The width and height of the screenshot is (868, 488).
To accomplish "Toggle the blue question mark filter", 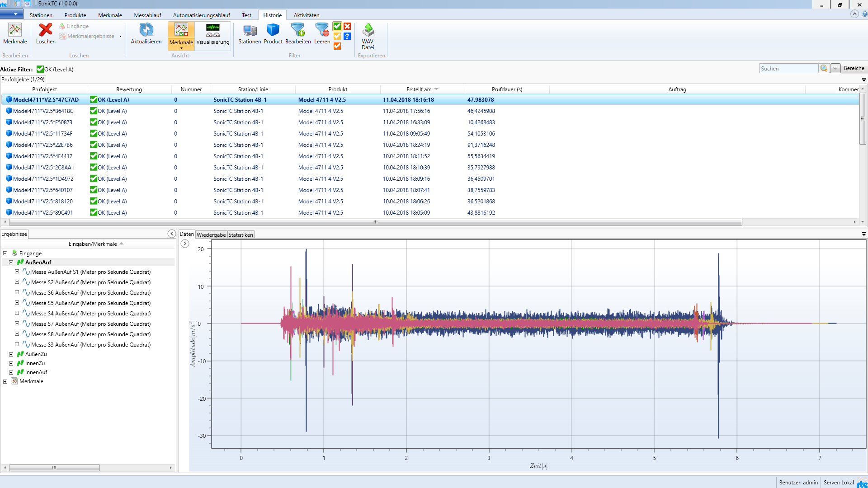I will [347, 36].
